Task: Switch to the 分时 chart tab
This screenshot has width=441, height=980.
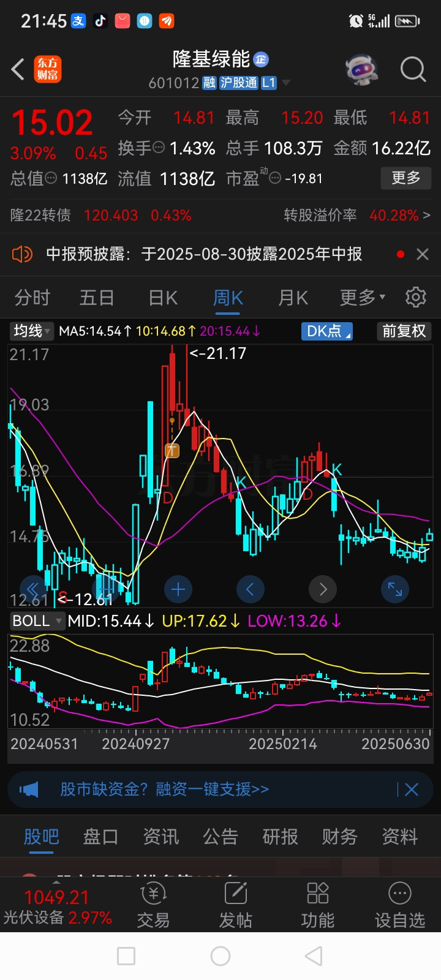Action: (32, 298)
